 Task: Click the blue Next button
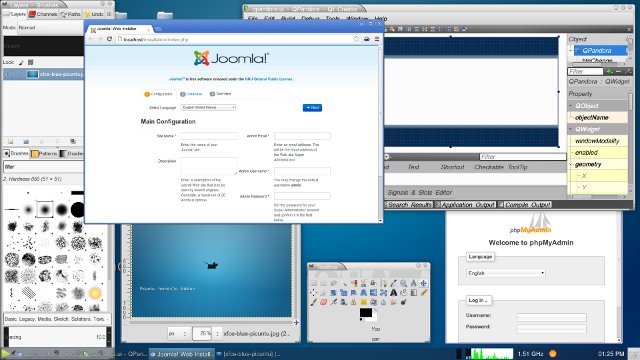coord(312,107)
